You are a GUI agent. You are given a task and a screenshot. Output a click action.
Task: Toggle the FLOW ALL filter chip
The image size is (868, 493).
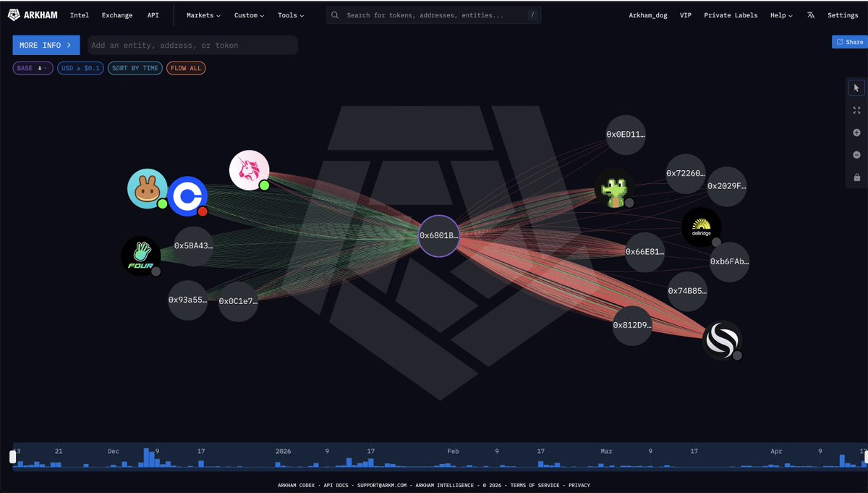coord(186,68)
